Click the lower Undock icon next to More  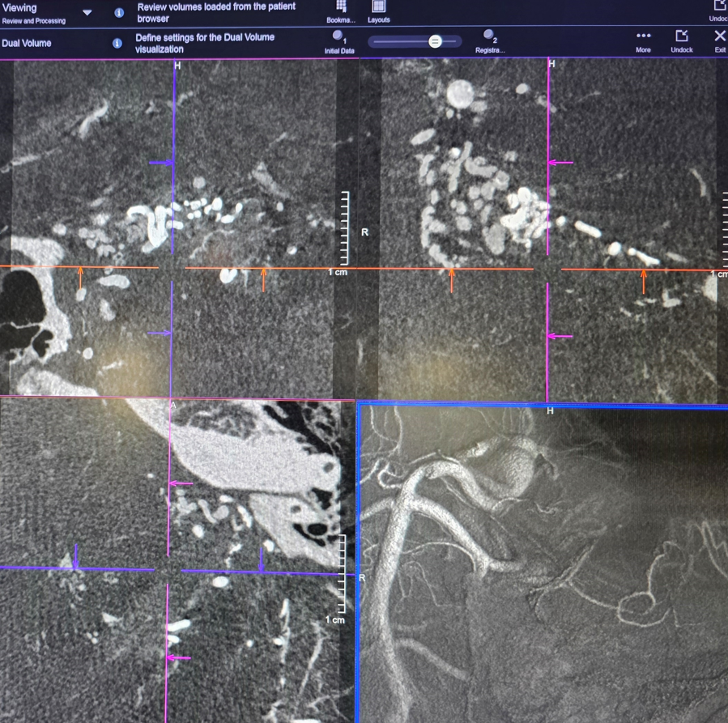click(x=681, y=37)
